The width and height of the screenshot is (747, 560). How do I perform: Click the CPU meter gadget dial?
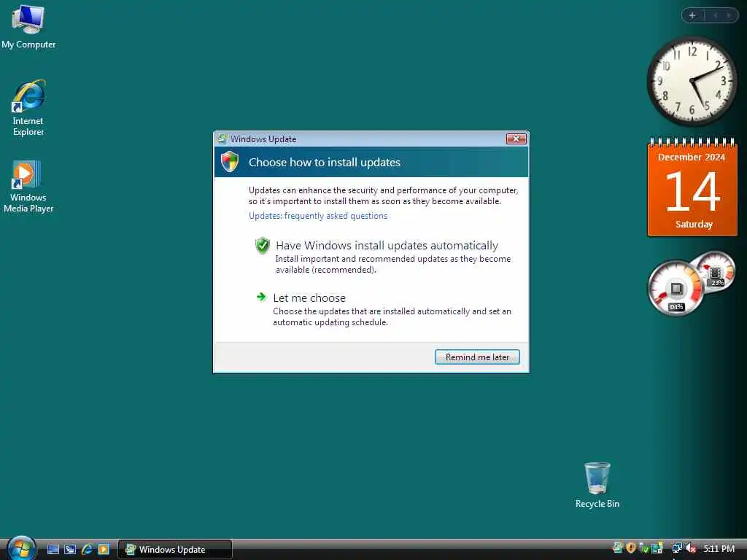click(676, 289)
